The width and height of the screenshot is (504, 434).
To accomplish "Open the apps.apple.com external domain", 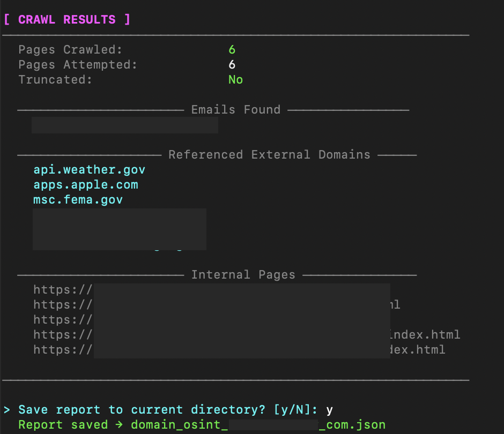I will pyautogui.click(x=86, y=185).
